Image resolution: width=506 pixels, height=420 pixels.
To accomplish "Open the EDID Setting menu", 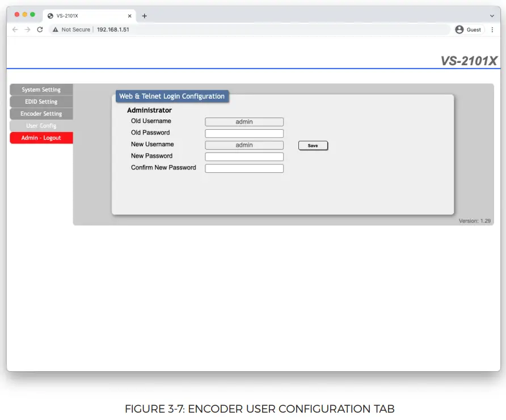I will coord(41,101).
